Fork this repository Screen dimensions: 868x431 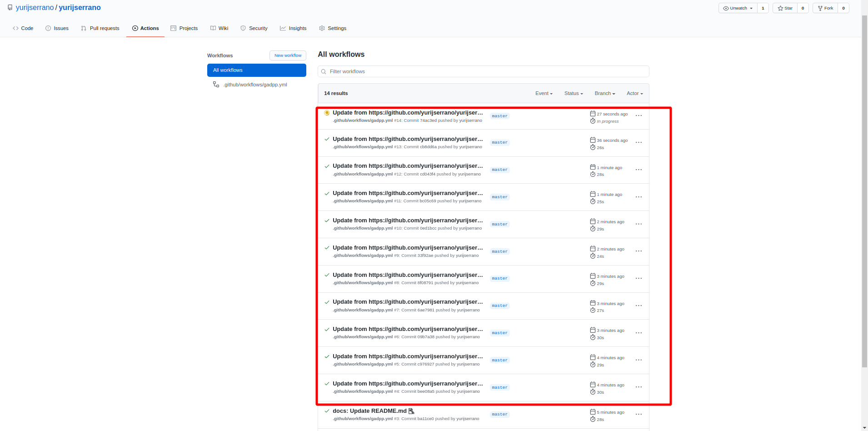[826, 8]
